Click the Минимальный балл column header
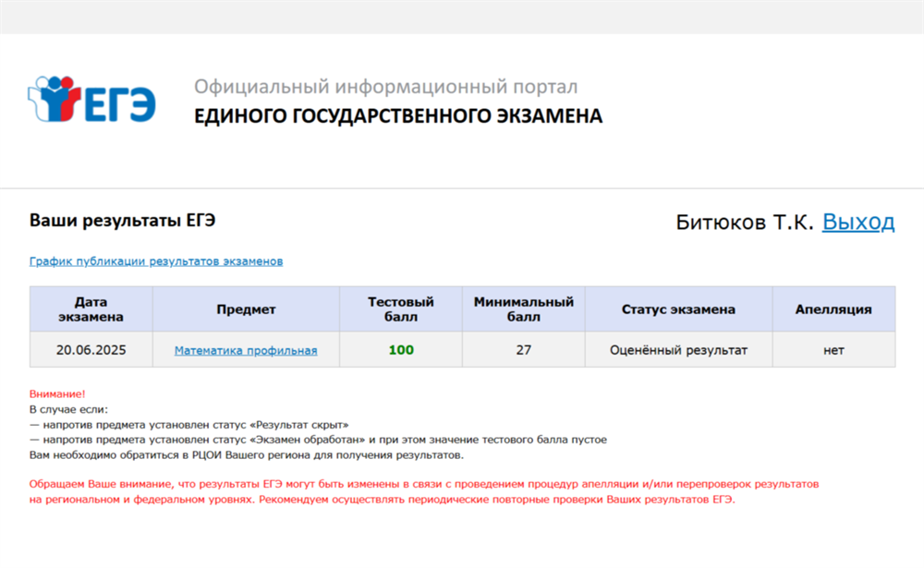This screenshot has width=924, height=568. 523,309
